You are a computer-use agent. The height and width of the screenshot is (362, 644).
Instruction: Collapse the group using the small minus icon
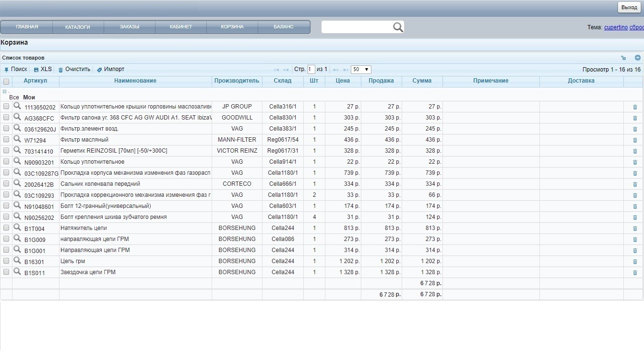[x=4, y=91]
